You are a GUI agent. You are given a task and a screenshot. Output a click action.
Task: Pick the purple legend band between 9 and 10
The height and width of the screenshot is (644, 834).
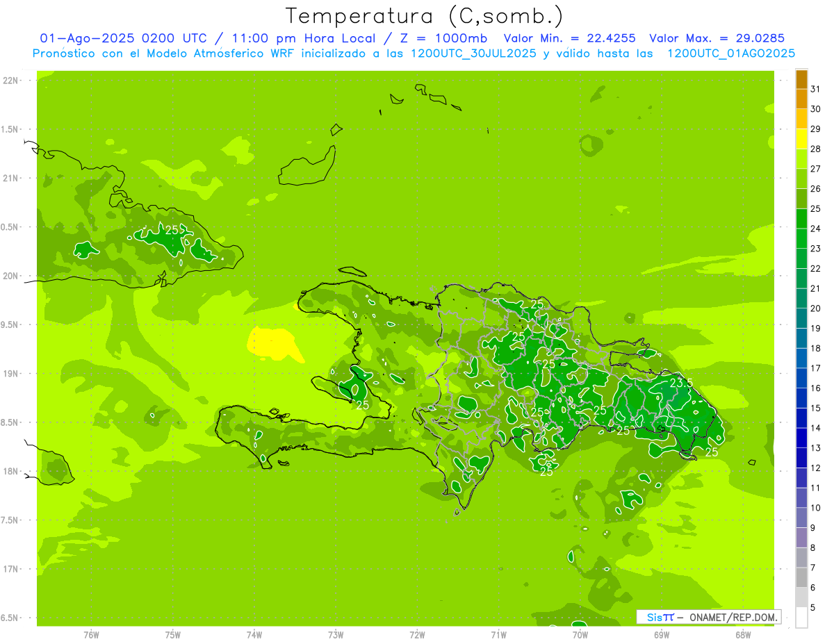point(801,518)
